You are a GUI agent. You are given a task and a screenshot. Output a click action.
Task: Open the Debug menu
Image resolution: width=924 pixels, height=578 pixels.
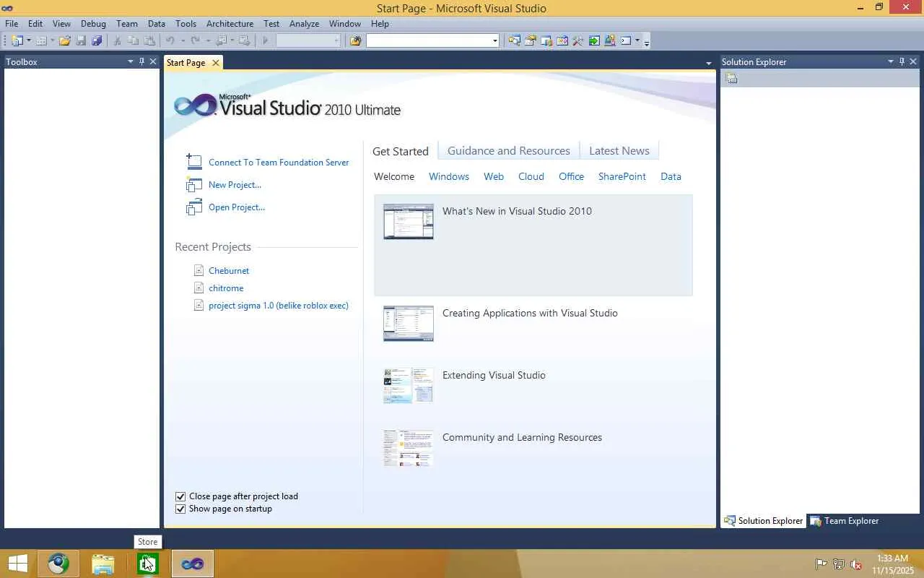[93, 23]
